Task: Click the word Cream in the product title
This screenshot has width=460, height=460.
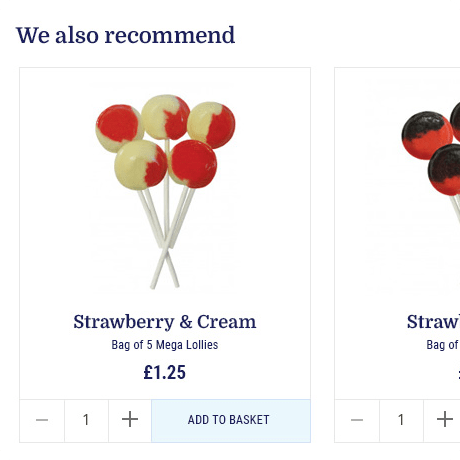Action: tap(227, 322)
